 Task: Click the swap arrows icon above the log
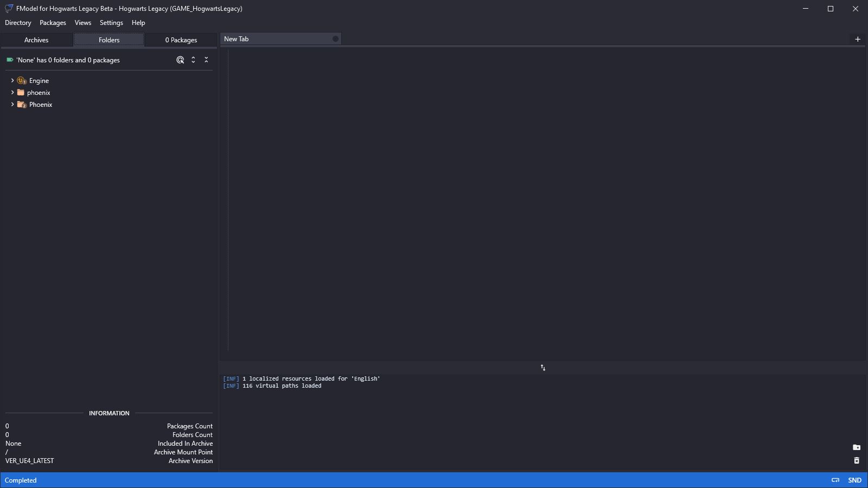(x=542, y=368)
